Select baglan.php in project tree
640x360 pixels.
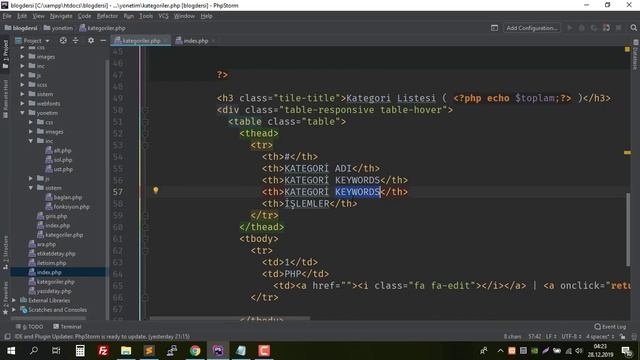(x=64, y=197)
